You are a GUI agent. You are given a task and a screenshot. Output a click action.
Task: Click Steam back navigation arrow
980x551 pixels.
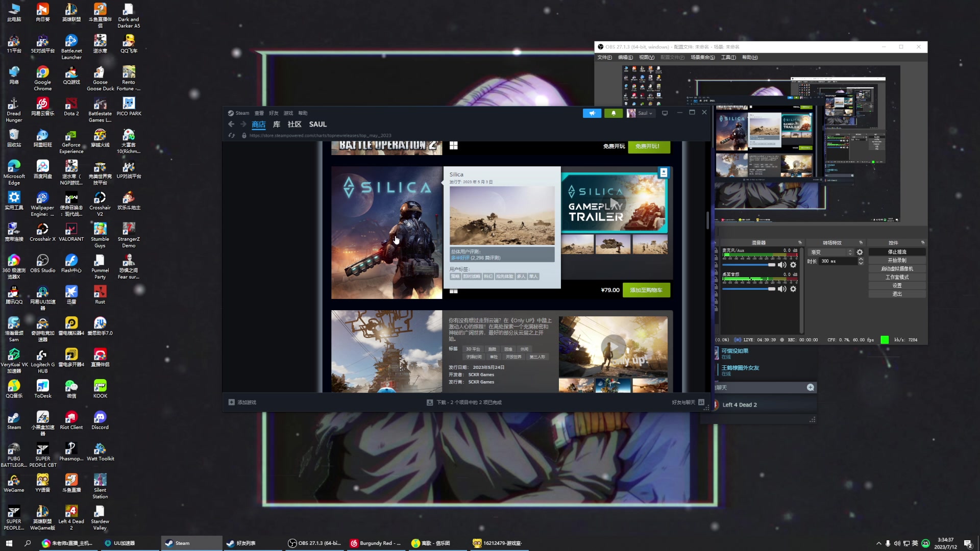[231, 124]
